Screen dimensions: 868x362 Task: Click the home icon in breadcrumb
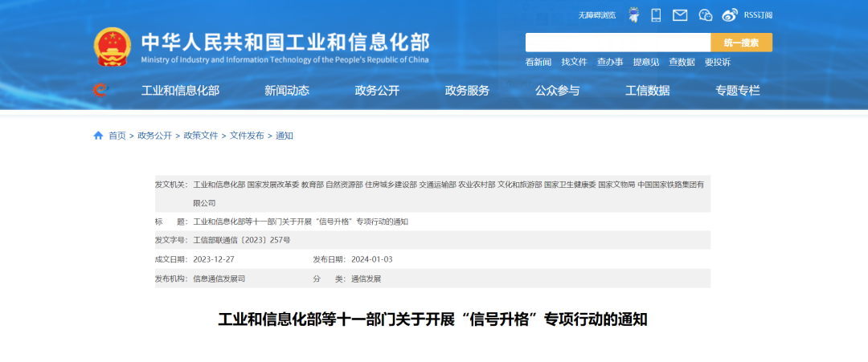(x=98, y=136)
